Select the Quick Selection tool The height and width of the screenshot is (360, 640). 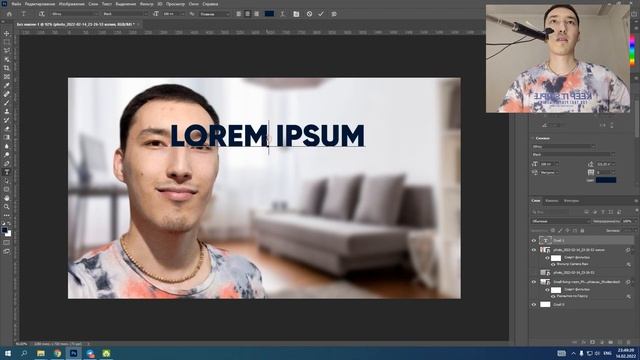click(7, 59)
